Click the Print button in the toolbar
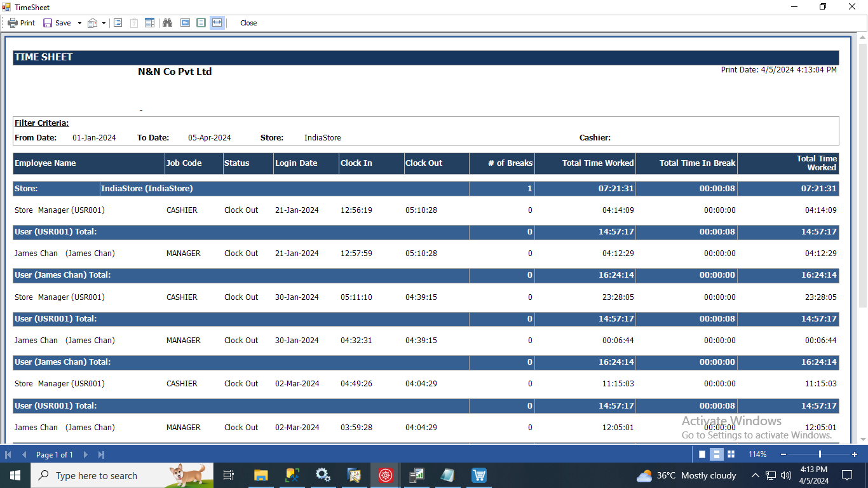The width and height of the screenshot is (868, 488). pyautogui.click(x=22, y=23)
